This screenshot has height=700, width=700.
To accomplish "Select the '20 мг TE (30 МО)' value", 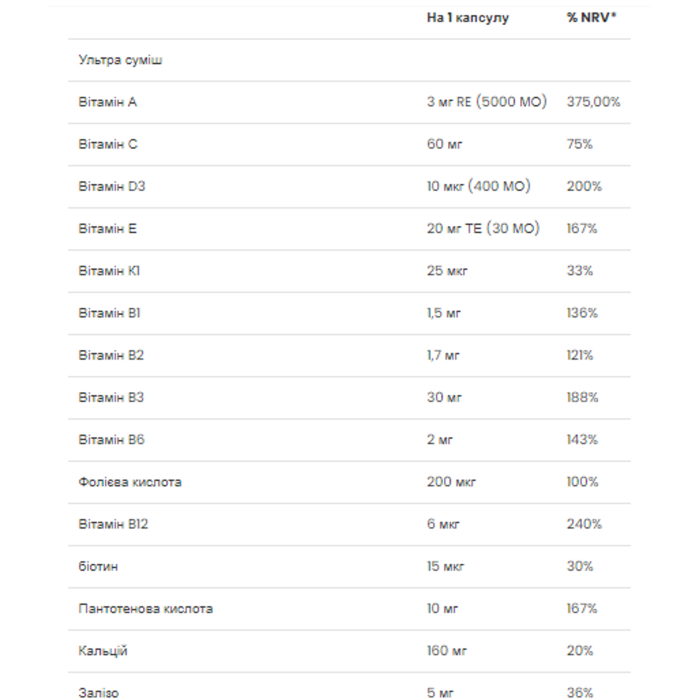I will (x=483, y=229).
